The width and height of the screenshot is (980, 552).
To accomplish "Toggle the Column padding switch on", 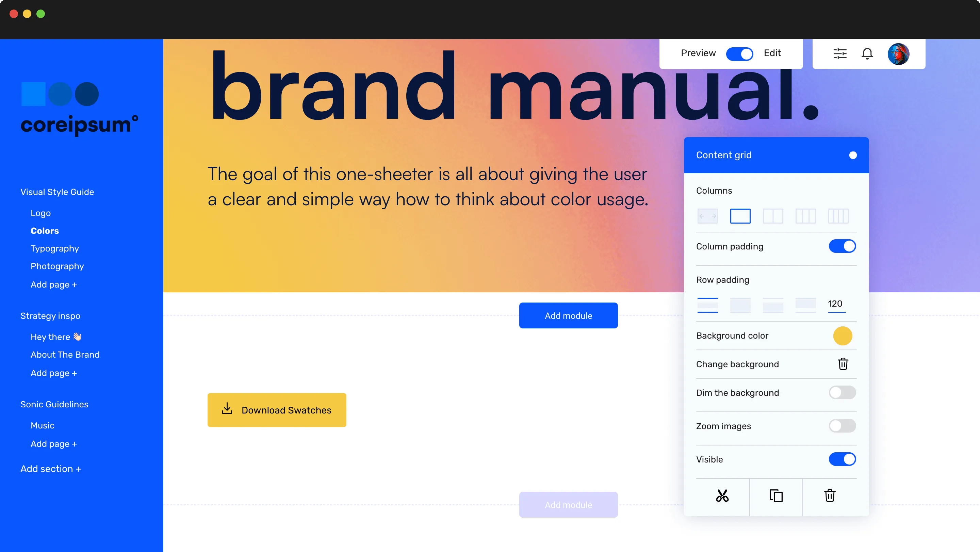I will coord(842,246).
